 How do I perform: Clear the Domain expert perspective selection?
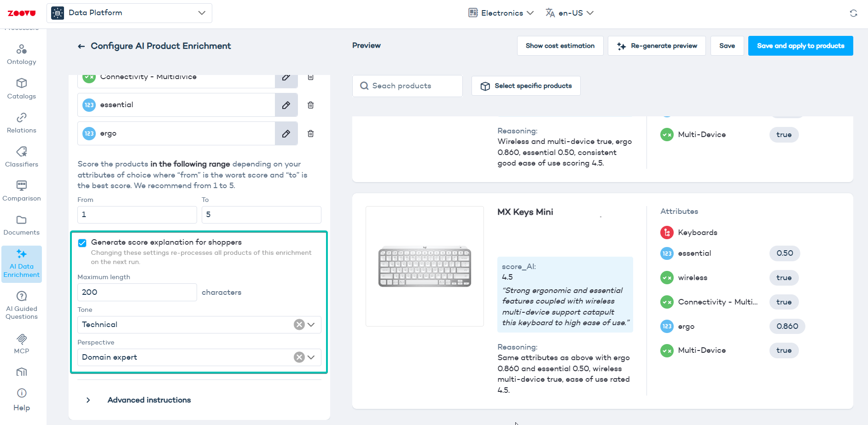299,357
